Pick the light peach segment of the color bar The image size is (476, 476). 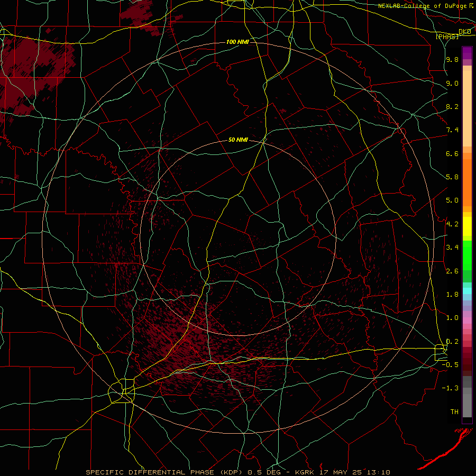coord(467,108)
